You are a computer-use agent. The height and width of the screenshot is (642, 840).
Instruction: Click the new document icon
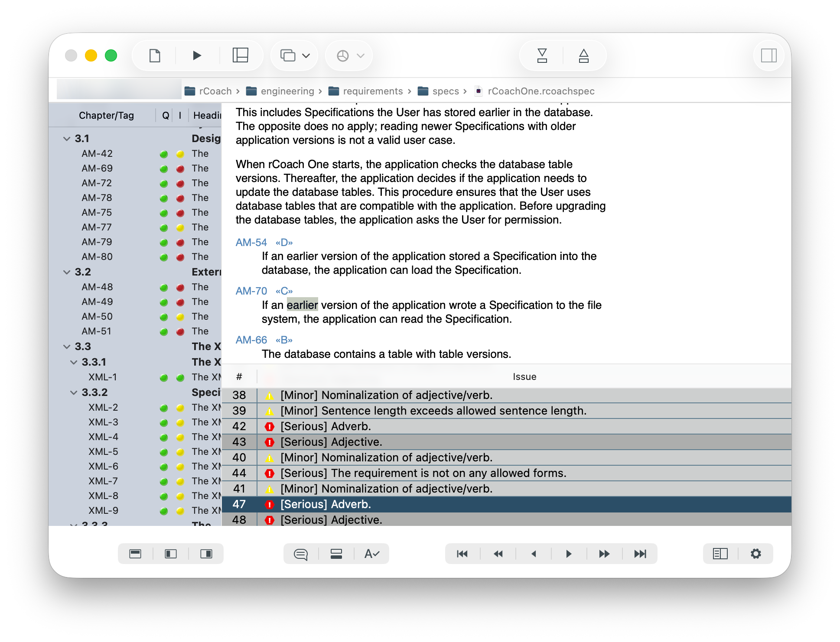(155, 55)
